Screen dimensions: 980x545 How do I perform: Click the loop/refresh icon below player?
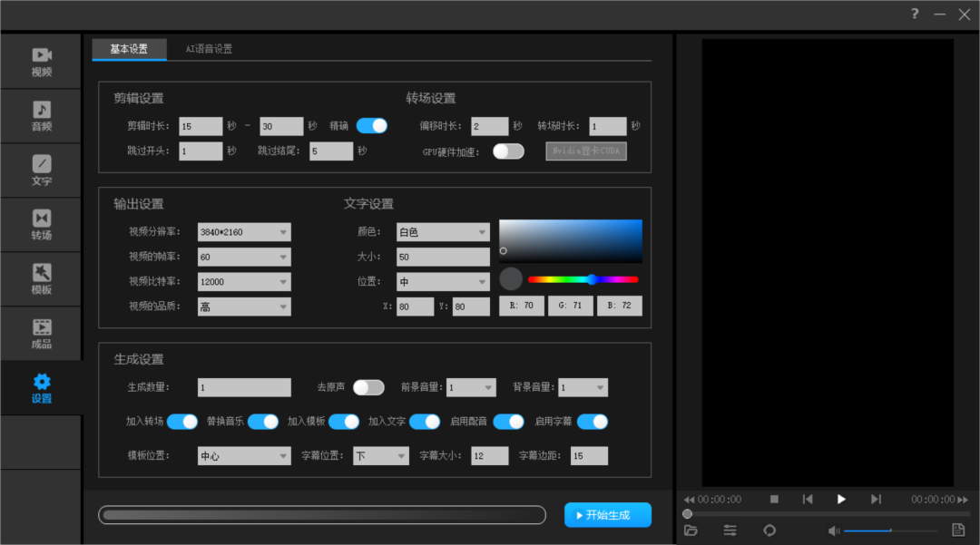tap(769, 530)
